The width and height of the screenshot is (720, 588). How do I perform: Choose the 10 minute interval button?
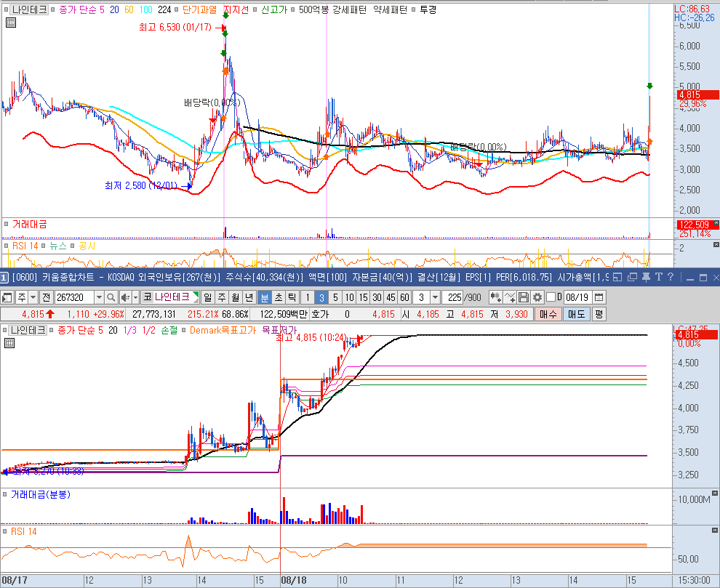tap(349, 297)
